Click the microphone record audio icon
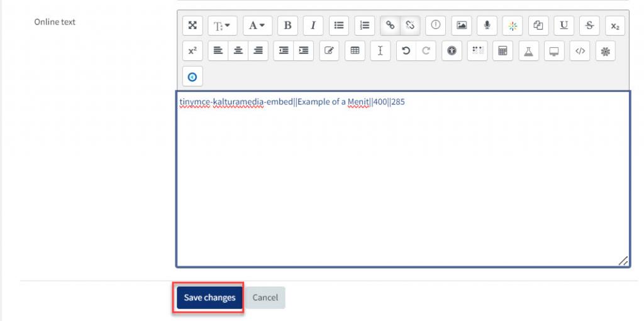Viewport: 644px width, 321px height. coord(487,25)
